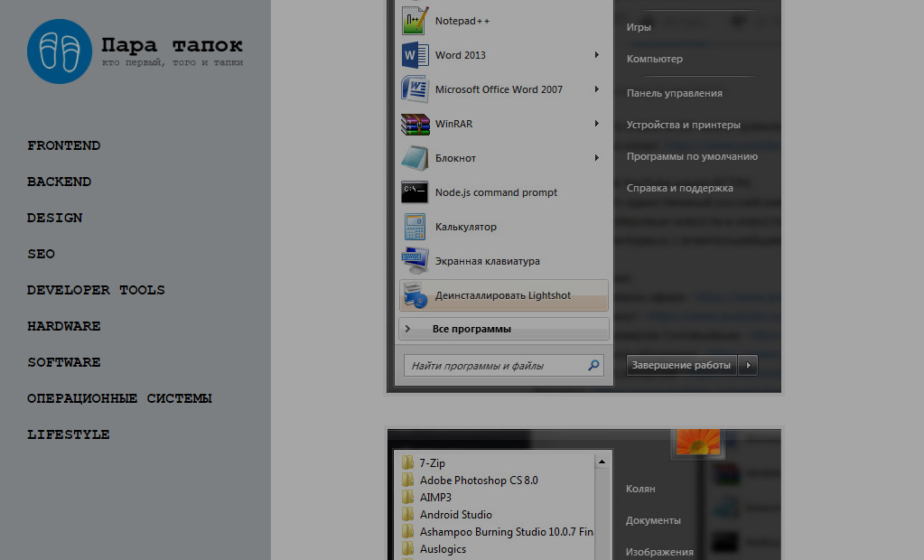This screenshot has width=924, height=560.
Task: Click the Калькулятор calculator icon
Action: [x=415, y=227]
